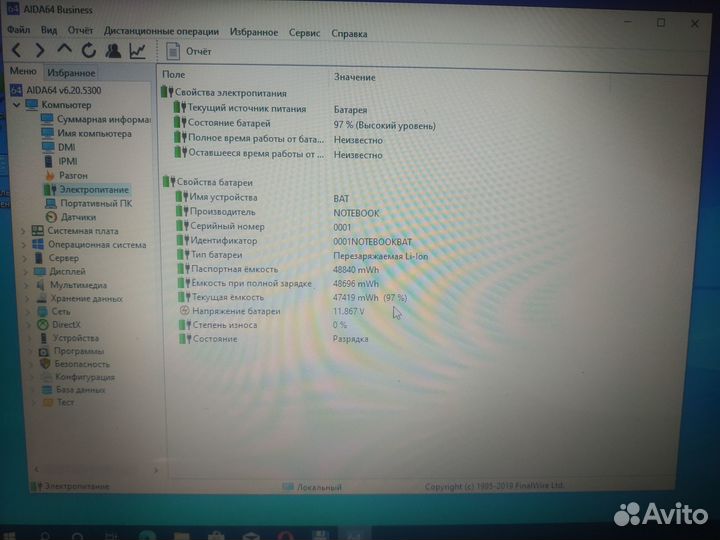Select the Состояние батарей row
Viewport: 720px width, 540px height.
tap(304, 124)
